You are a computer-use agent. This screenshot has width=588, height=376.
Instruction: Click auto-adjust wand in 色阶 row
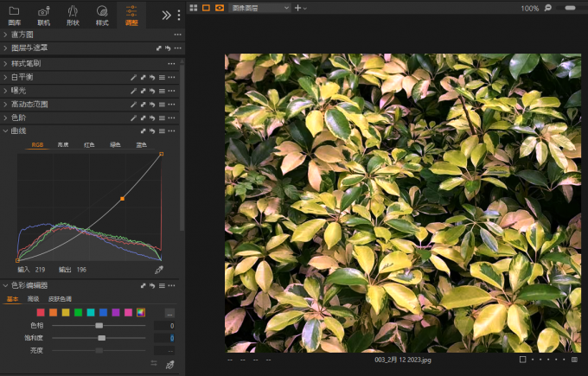click(133, 118)
